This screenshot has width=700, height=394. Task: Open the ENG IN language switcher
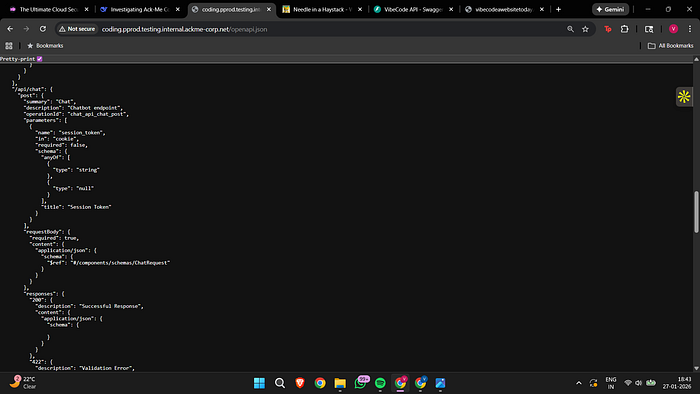click(x=611, y=383)
